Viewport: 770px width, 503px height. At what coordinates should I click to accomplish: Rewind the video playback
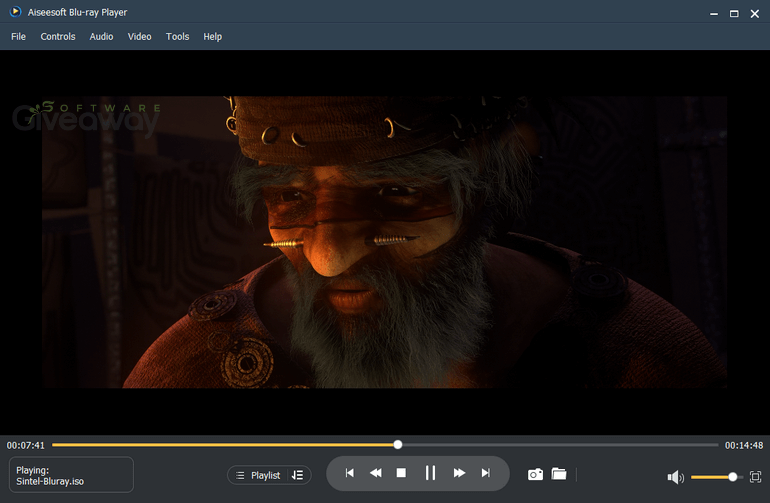coord(376,473)
